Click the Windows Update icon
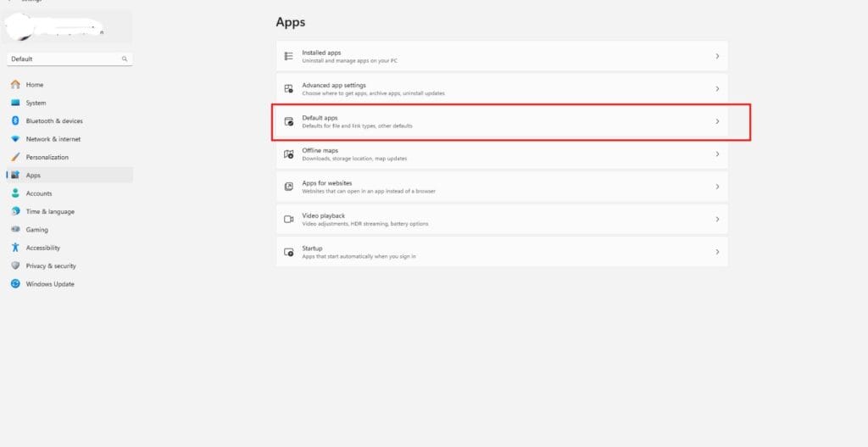This screenshot has width=868, height=447. coord(15,284)
